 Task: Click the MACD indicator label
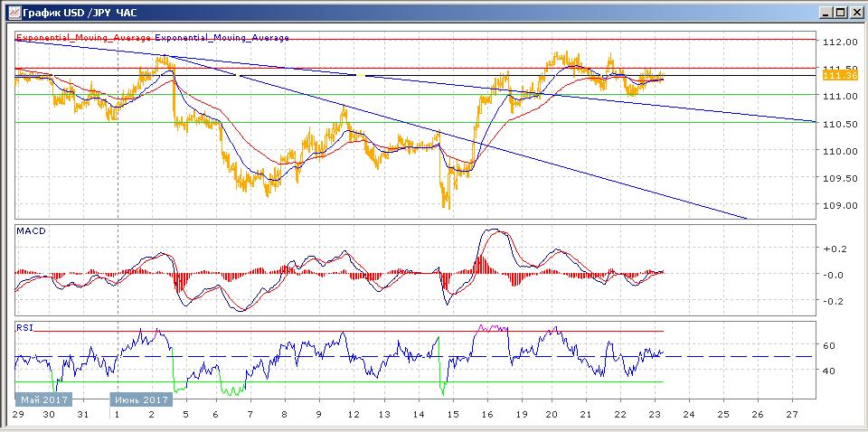point(31,231)
